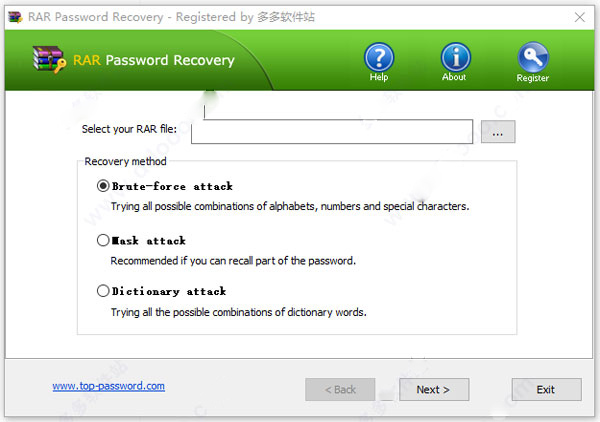Screen dimensions: 600x422
Task: Click the blue question mark Help icon
Action: (379, 57)
